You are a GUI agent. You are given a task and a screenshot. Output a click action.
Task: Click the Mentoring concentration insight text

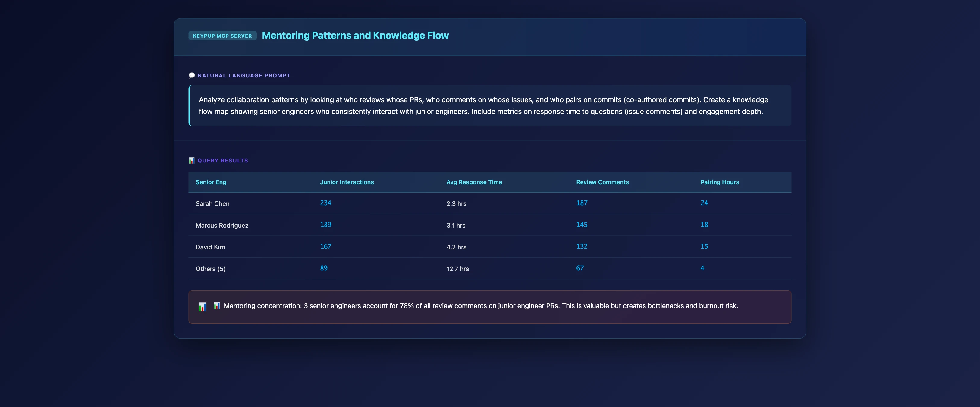tap(480, 306)
